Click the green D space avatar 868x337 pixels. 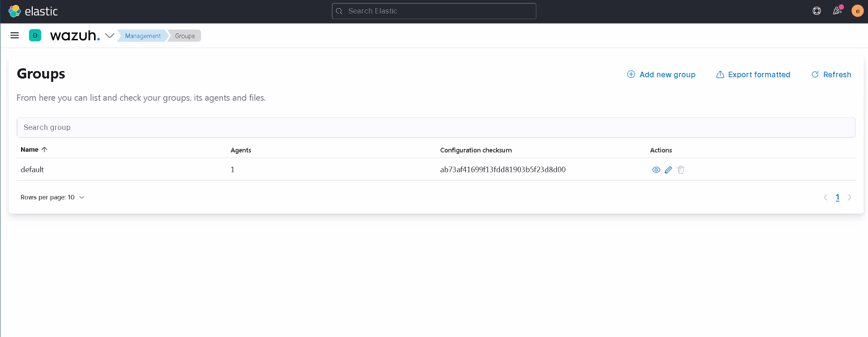[x=35, y=36]
